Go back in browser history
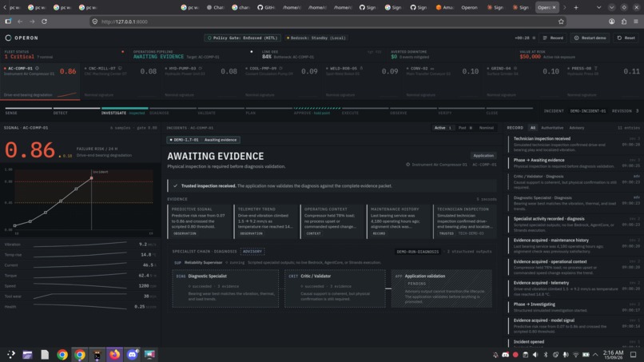The width and height of the screenshot is (644, 362). click(x=20, y=22)
